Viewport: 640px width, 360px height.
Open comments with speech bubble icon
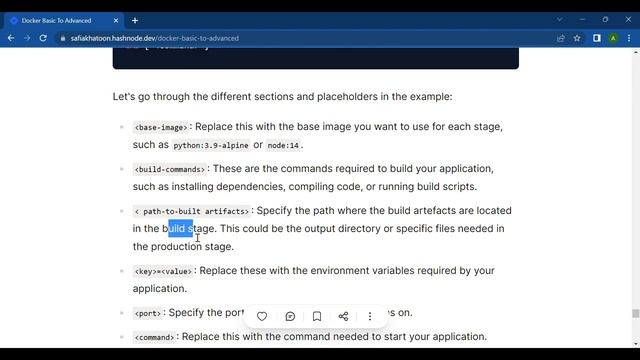tap(290, 316)
